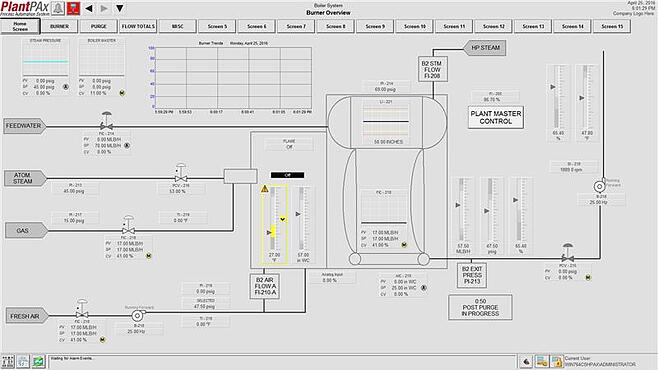Click the atomizing steam valve symbol
Image resolution: width=658 pixels, height=370 pixels.
point(181,173)
